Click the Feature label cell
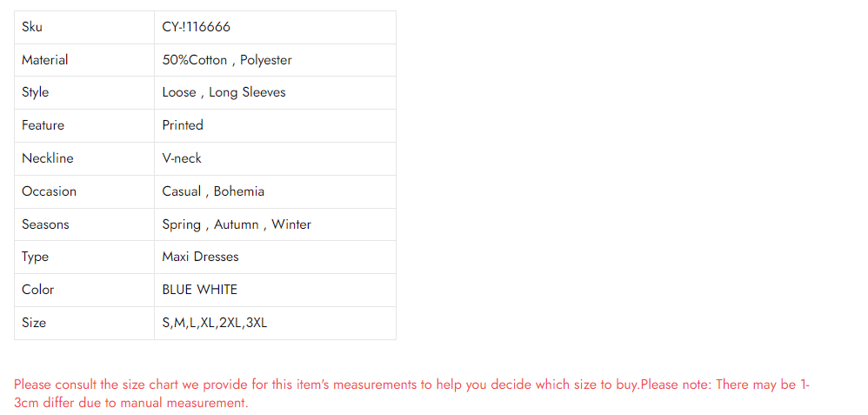The height and width of the screenshot is (415, 868). (x=84, y=126)
